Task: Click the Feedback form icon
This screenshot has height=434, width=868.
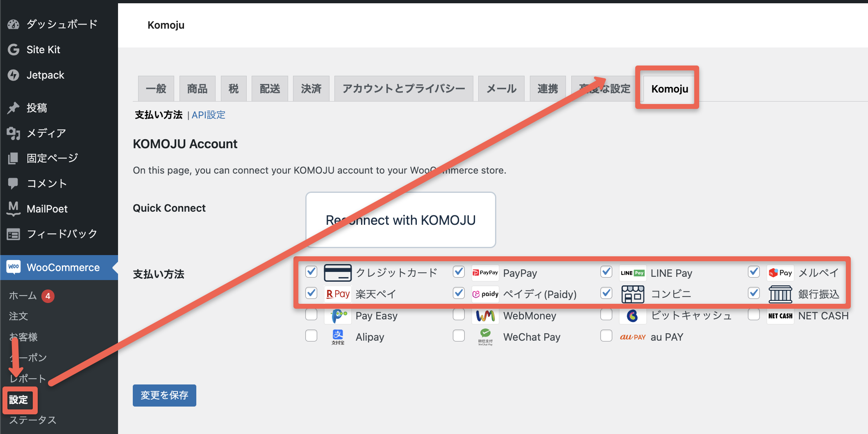Action: tap(14, 234)
